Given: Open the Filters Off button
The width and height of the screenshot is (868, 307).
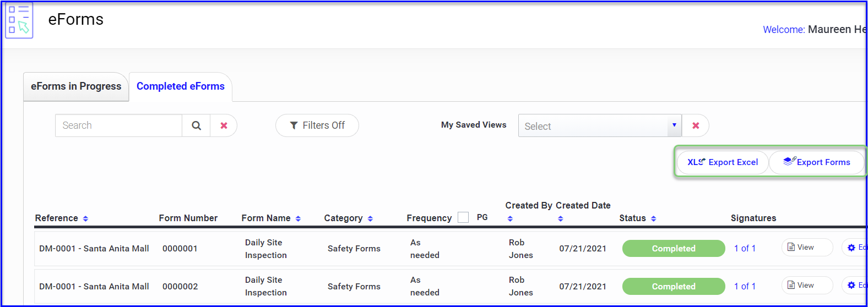Looking at the screenshot, I should [317, 125].
